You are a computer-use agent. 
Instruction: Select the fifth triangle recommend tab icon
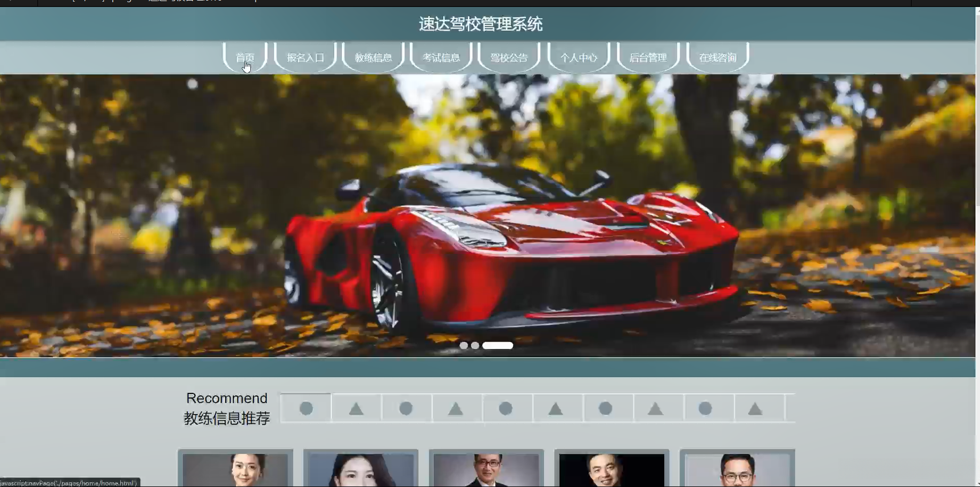tap(755, 408)
